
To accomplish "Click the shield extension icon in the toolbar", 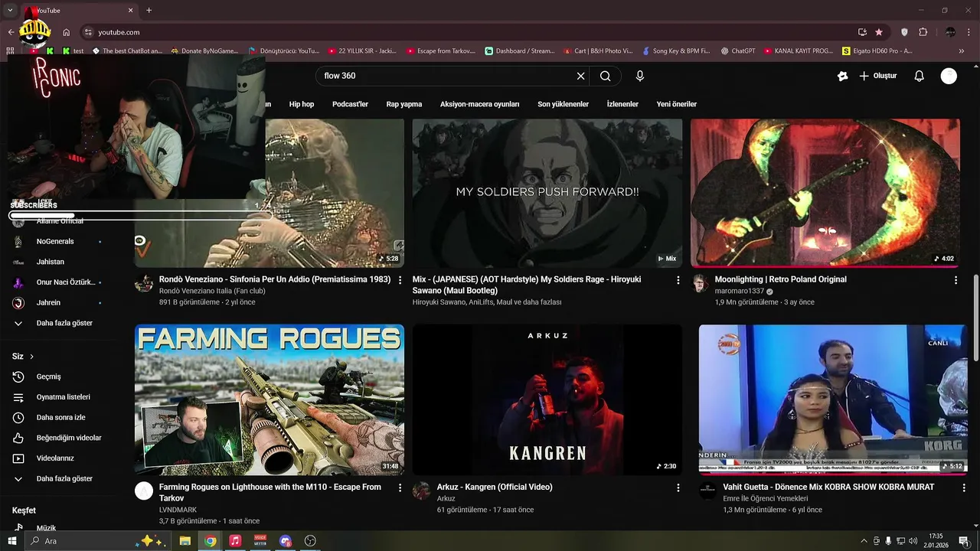I will (904, 32).
